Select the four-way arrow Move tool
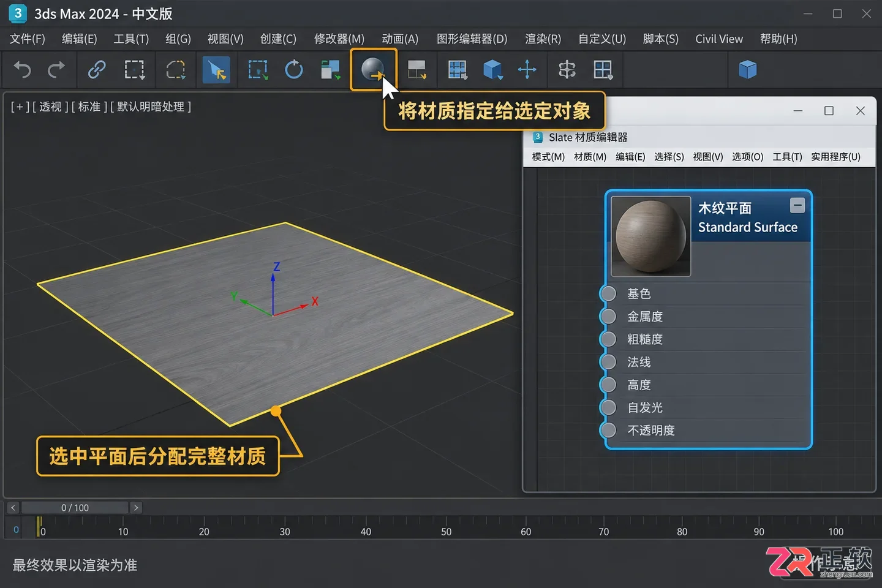Image resolution: width=882 pixels, height=588 pixels. pyautogui.click(x=527, y=70)
